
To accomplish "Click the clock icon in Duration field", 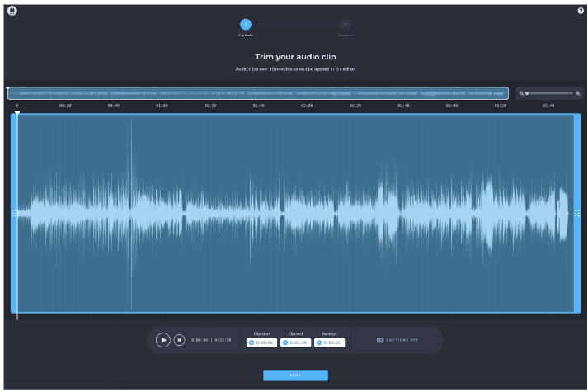I will point(319,342).
